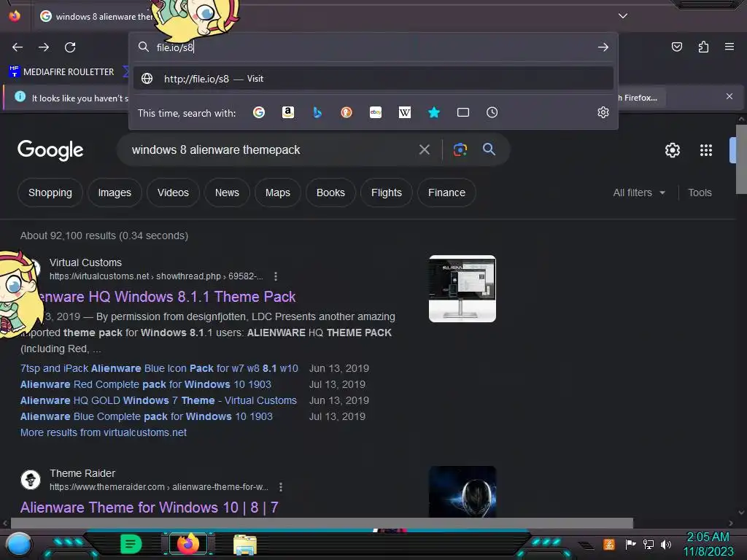
Task: Select the Shopping filter
Action: pyautogui.click(x=50, y=192)
